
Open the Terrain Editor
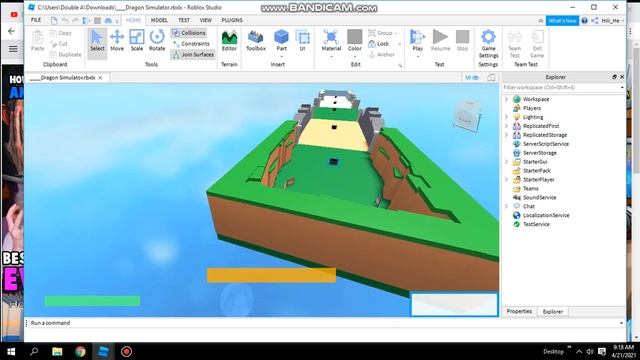[229, 41]
